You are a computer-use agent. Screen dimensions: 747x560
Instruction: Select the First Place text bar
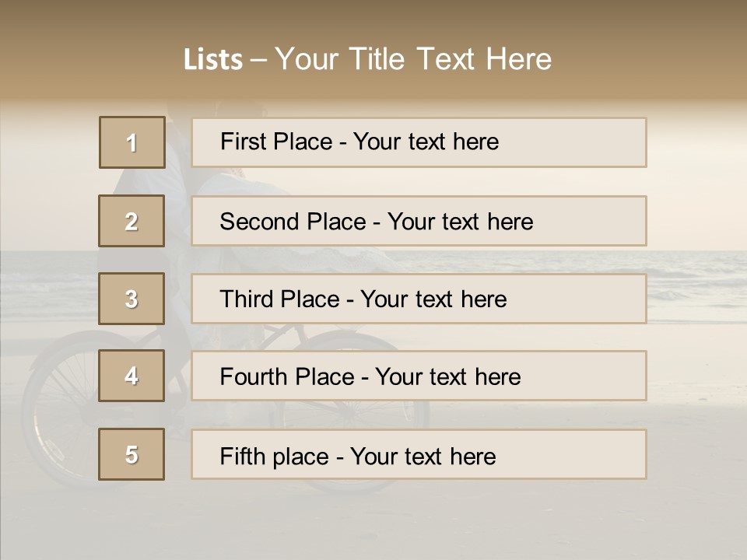click(419, 142)
